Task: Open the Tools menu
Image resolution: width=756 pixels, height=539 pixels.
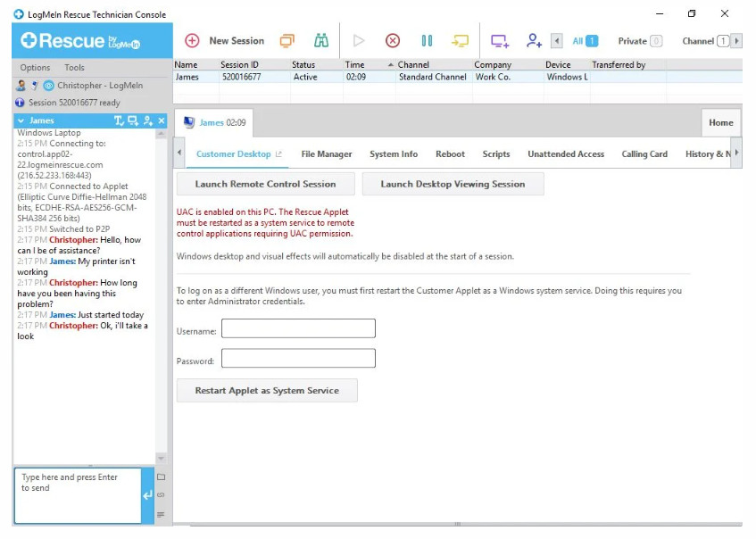Action: coord(74,68)
